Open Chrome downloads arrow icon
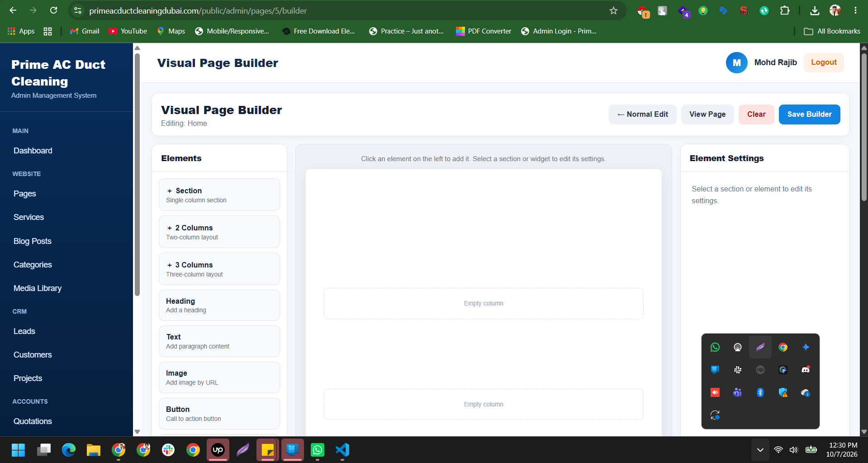Screen dimensions: 868x463 click(815, 10)
